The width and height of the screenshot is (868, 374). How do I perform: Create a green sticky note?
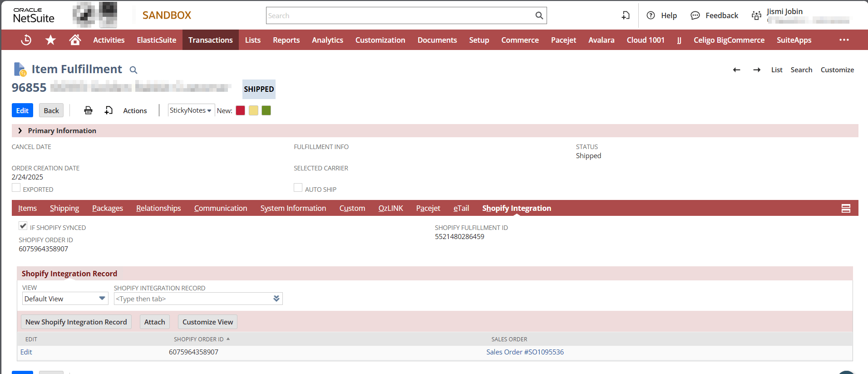[266, 110]
